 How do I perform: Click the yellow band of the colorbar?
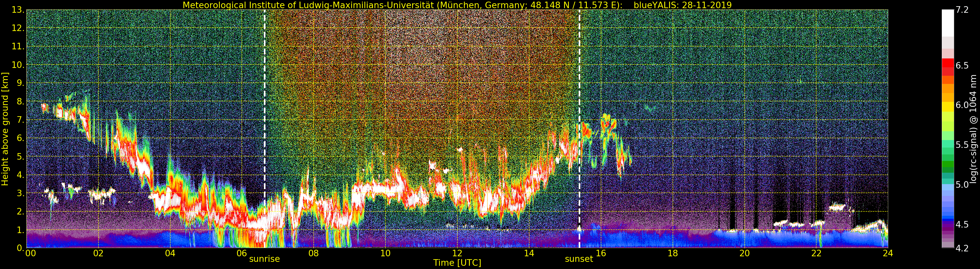[948, 107]
